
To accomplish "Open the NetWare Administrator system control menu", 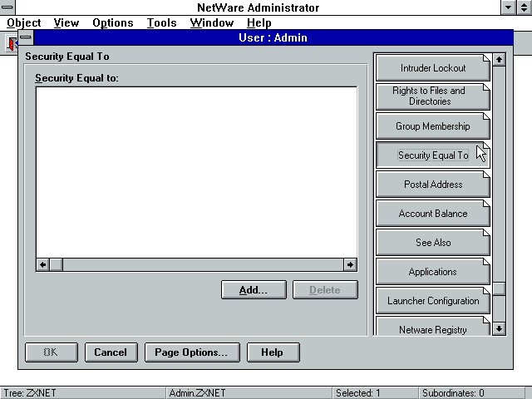I will click(7, 7).
